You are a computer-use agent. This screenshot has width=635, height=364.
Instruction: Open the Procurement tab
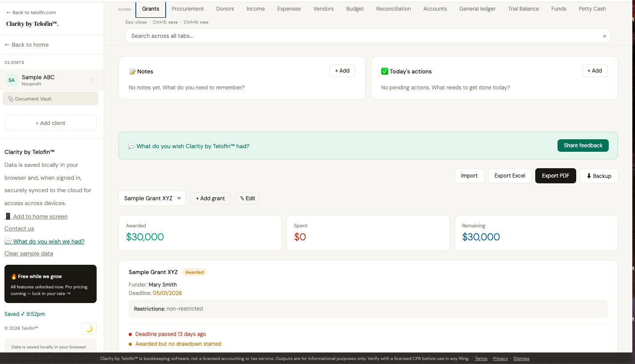click(187, 9)
